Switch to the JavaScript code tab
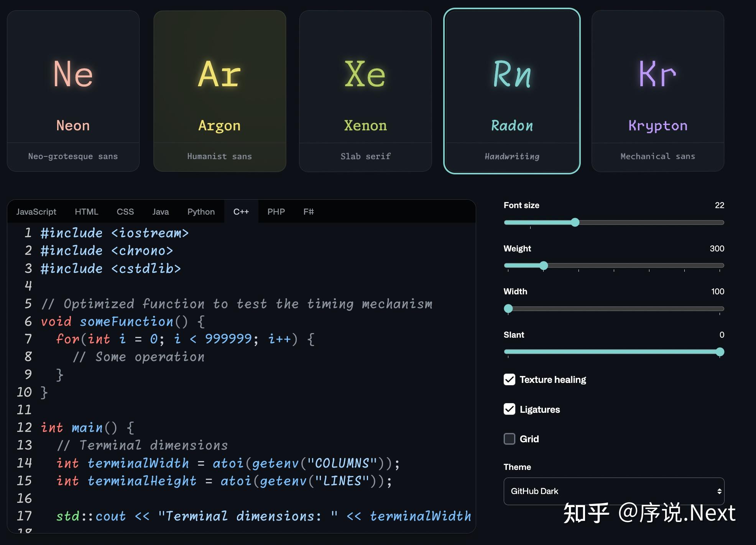 36,211
